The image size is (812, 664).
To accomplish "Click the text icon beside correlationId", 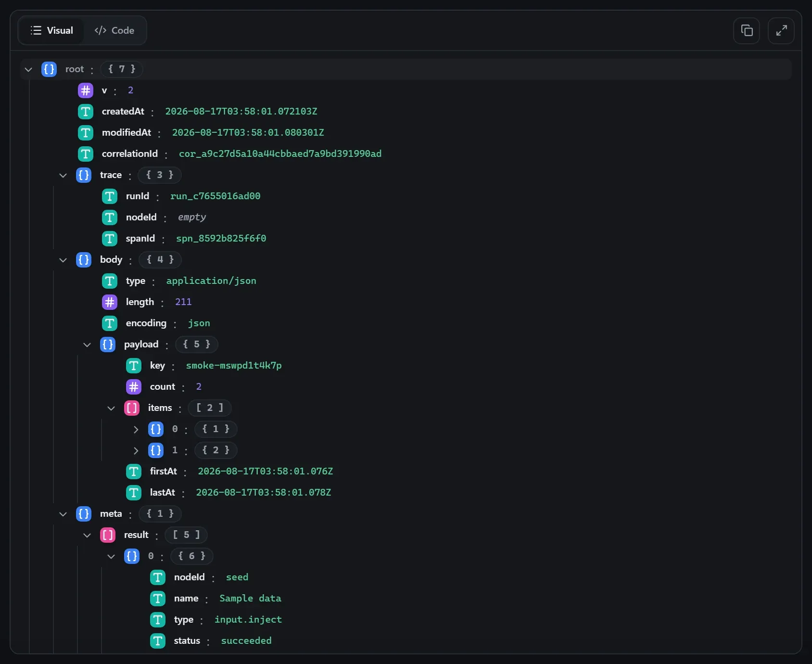I will click(x=86, y=154).
